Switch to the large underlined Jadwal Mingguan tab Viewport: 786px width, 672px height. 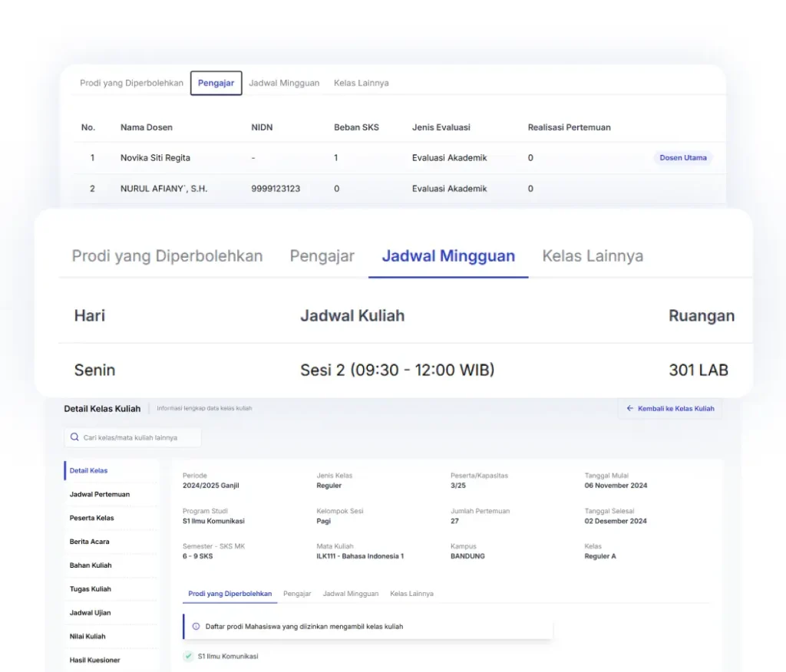(448, 256)
